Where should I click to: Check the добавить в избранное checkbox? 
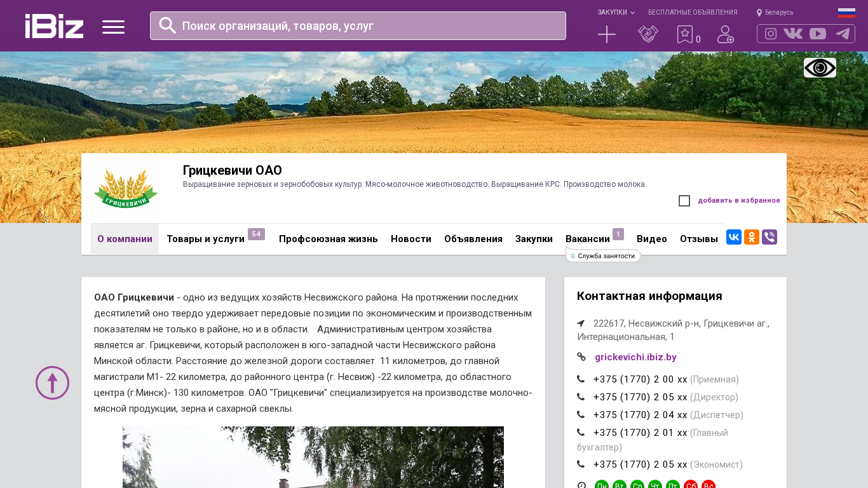tap(684, 201)
